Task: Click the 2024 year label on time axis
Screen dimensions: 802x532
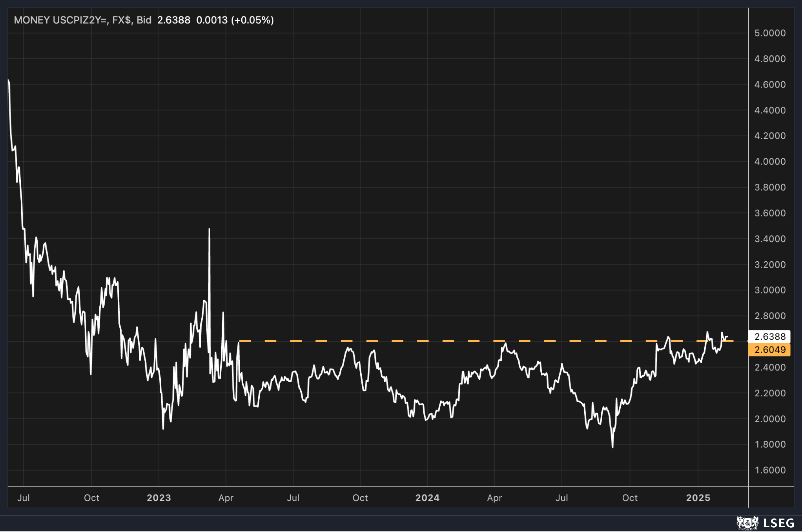Action: coord(427,498)
